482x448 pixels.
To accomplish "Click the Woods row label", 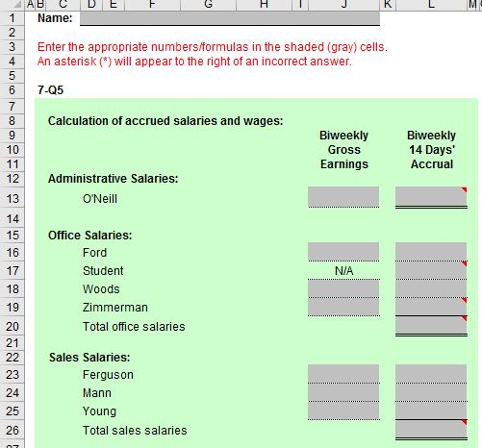I will coord(101,289).
